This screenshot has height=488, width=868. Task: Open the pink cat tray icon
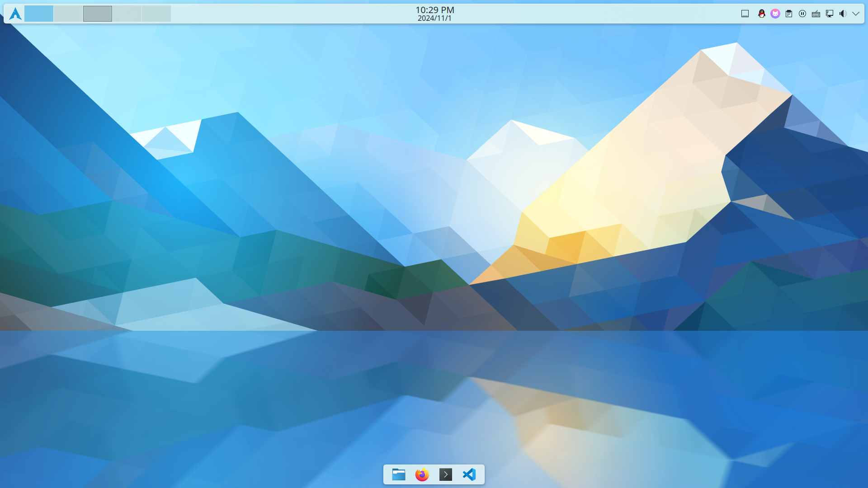pyautogui.click(x=775, y=14)
